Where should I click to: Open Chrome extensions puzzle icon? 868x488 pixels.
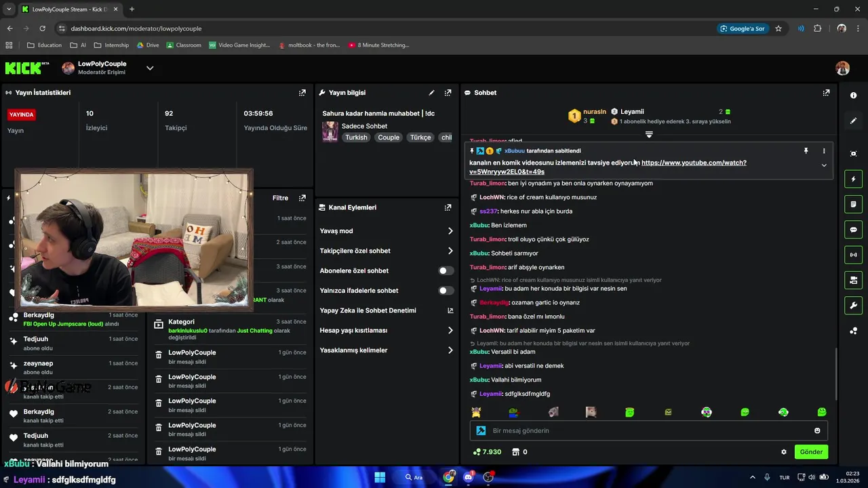coord(817,28)
